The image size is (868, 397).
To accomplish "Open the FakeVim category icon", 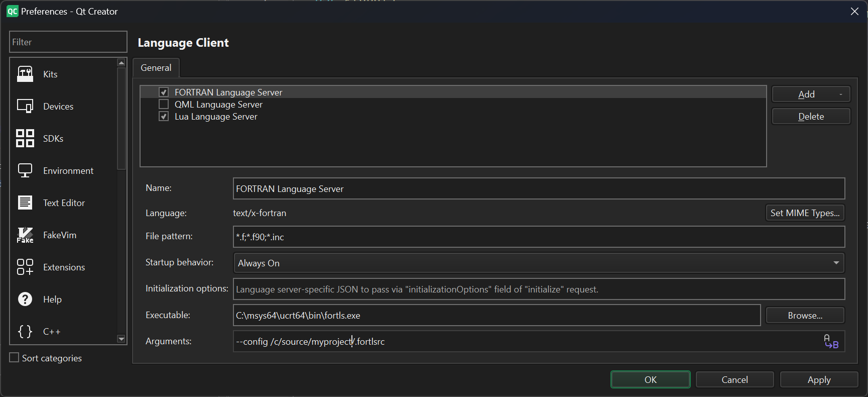I will tap(25, 235).
